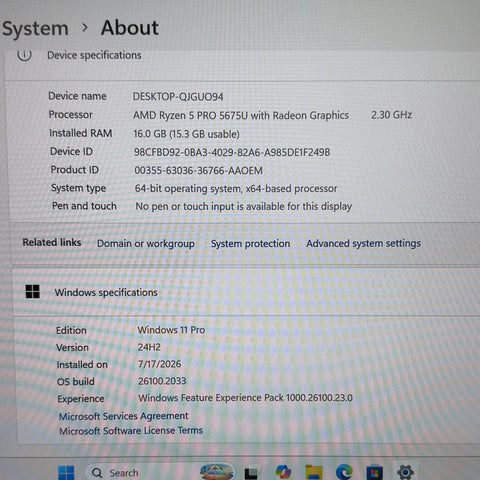Open Microsoft Store from the taskbar
Viewport: 480px width, 480px height.
coord(374,473)
